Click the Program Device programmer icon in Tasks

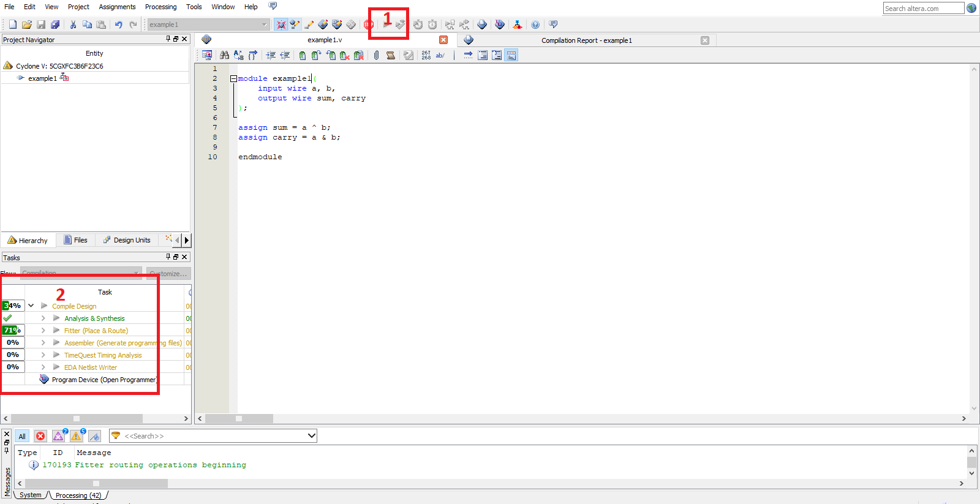(x=44, y=379)
